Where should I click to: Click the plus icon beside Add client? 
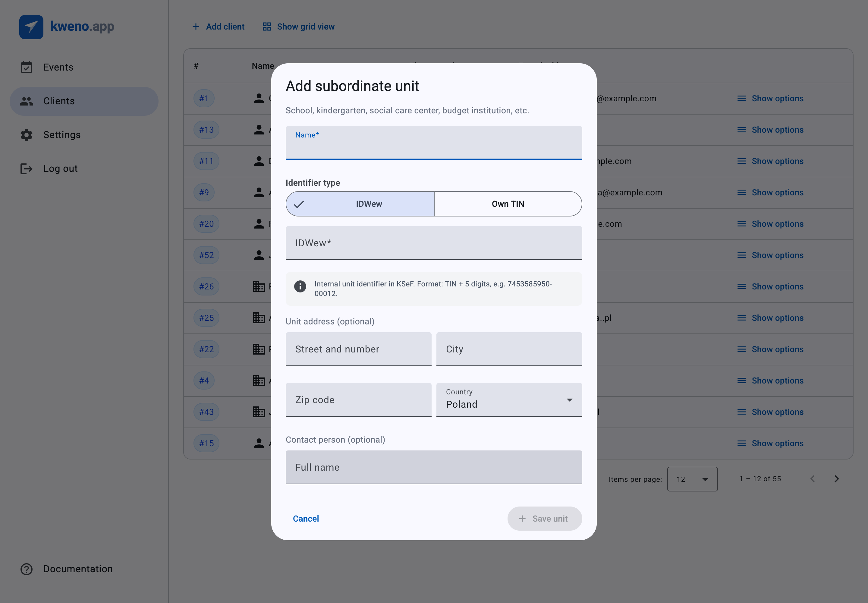point(196,27)
